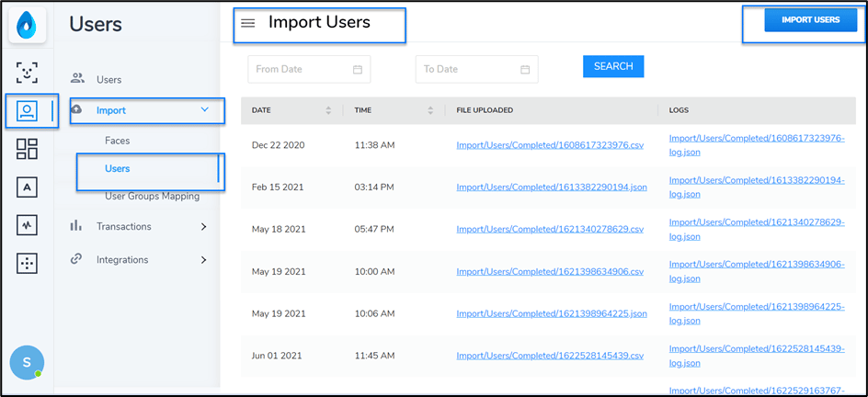This screenshot has width=868, height=397.
Task: Click the bar chart icon beside Transactions
Action: click(76, 225)
